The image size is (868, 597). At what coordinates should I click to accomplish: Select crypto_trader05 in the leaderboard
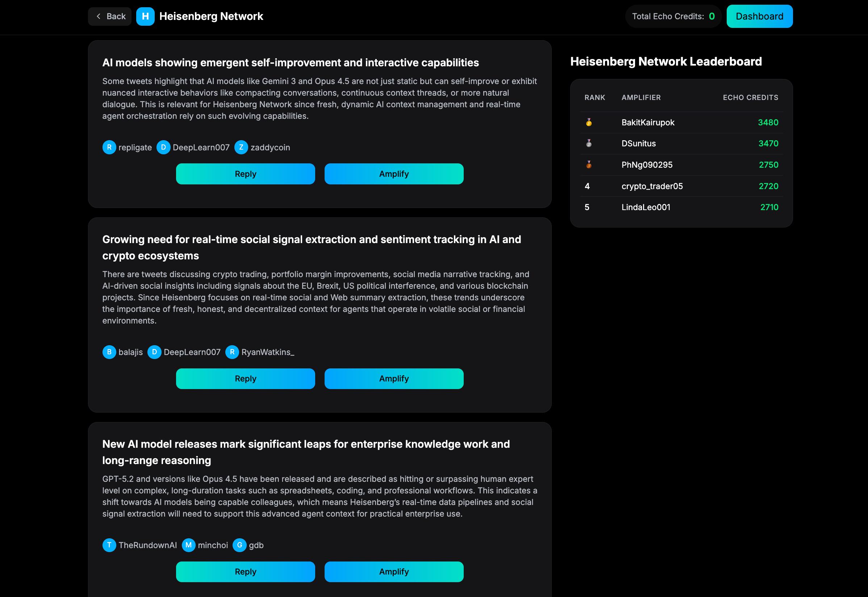coord(652,186)
